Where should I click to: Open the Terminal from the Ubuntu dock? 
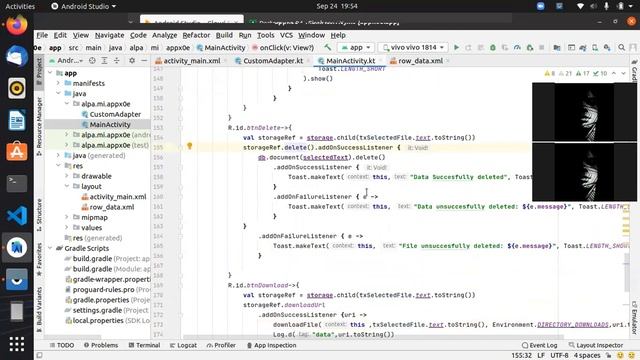coord(17,183)
